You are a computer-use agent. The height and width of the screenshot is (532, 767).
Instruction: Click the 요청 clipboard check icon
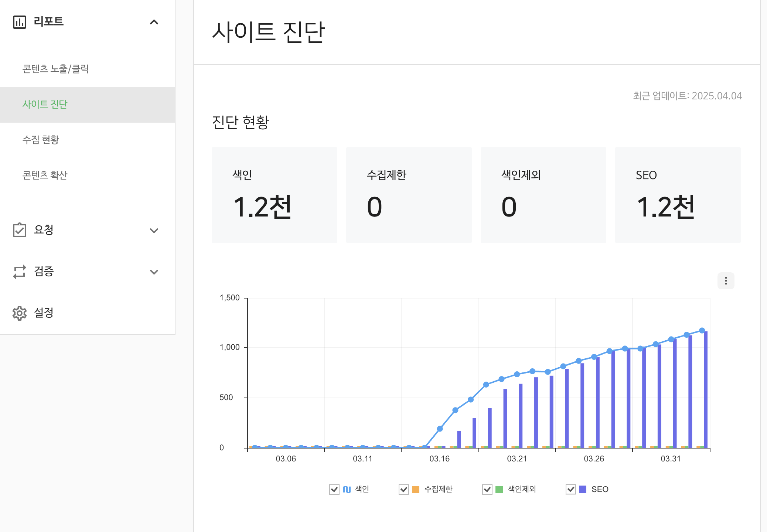coord(20,230)
